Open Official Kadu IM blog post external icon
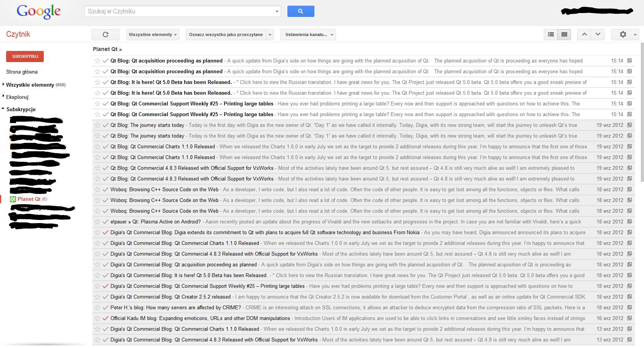The image size is (644, 348). [x=629, y=318]
